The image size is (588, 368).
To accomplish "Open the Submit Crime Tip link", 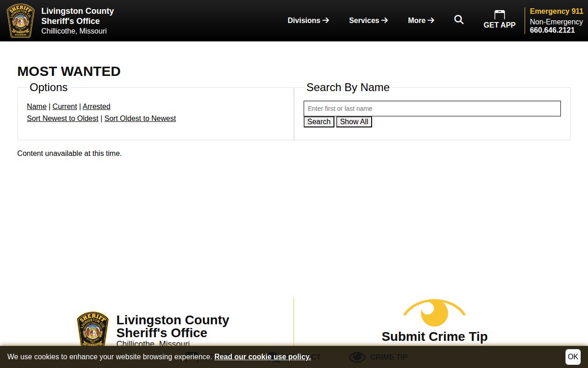I will [435, 337].
